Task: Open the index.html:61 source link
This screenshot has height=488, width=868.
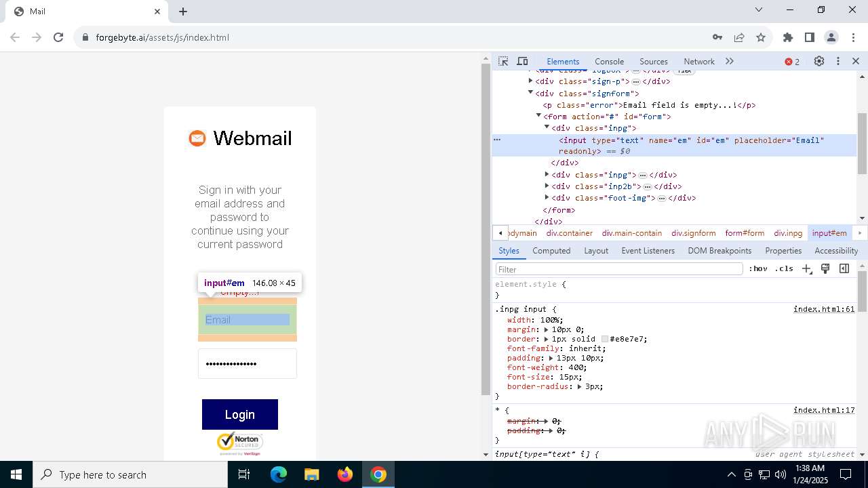Action: pos(824,309)
